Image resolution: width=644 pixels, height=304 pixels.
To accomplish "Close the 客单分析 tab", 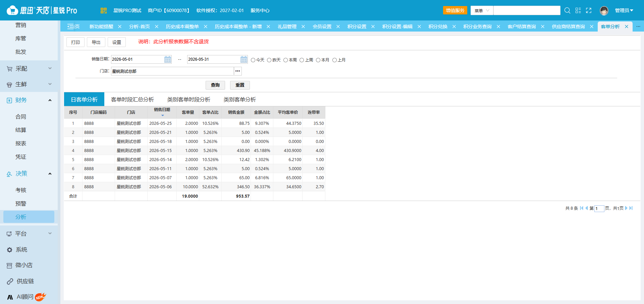I will [x=627, y=27].
